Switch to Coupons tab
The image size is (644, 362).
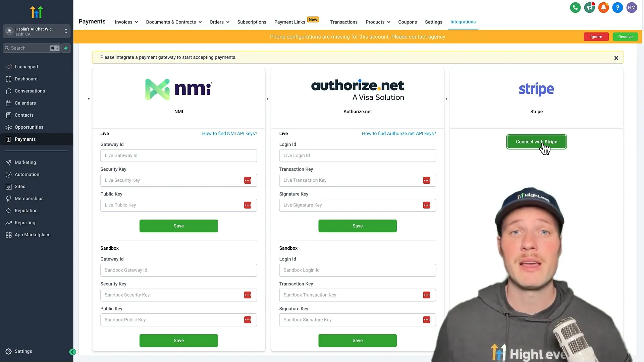[x=407, y=22]
